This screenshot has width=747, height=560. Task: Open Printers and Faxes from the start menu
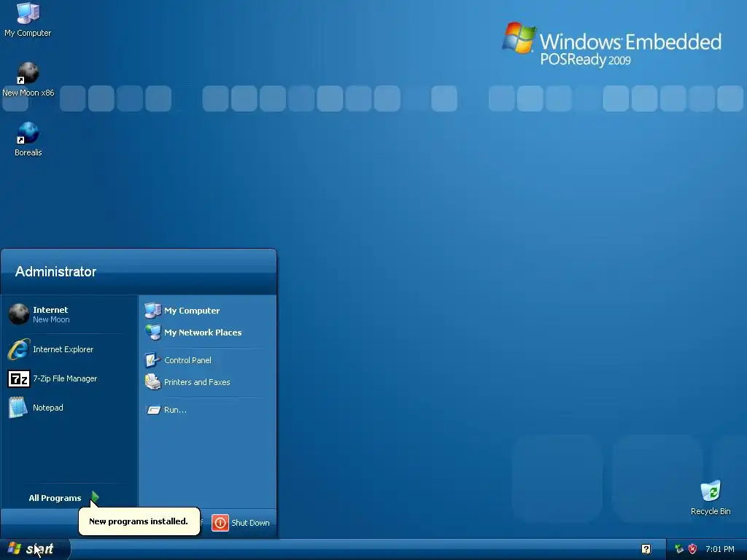point(207,382)
